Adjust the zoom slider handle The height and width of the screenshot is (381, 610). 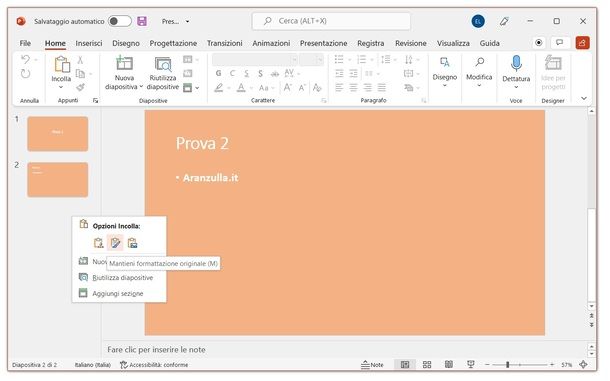(x=507, y=365)
